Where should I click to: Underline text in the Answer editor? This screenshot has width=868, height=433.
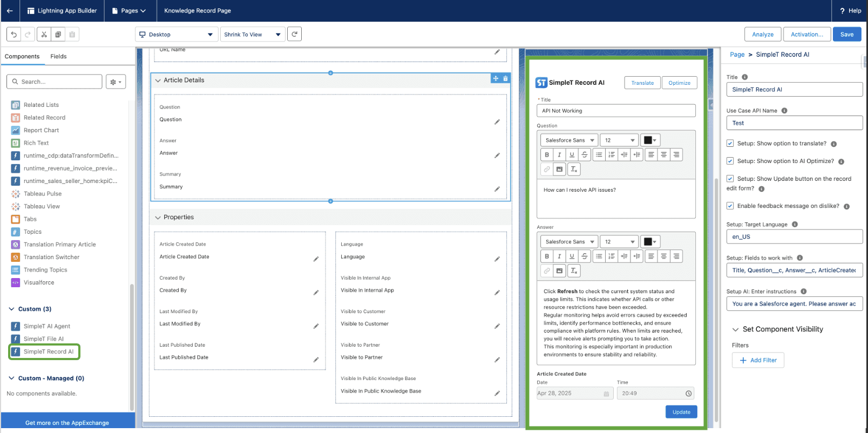click(x=572, y=256)
